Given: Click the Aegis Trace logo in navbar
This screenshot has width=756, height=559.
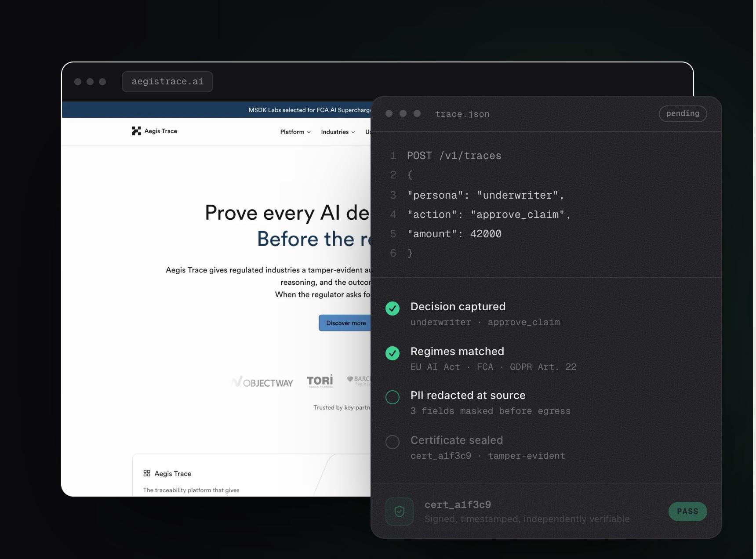Looking at the screenshot, I should tap(154, 131).
